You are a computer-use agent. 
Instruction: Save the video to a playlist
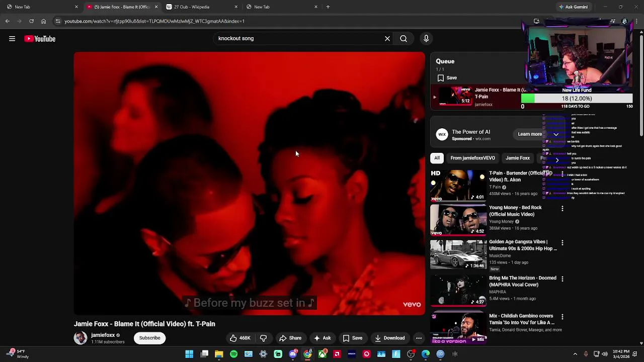pyautogui.click(x=352, y=338)
